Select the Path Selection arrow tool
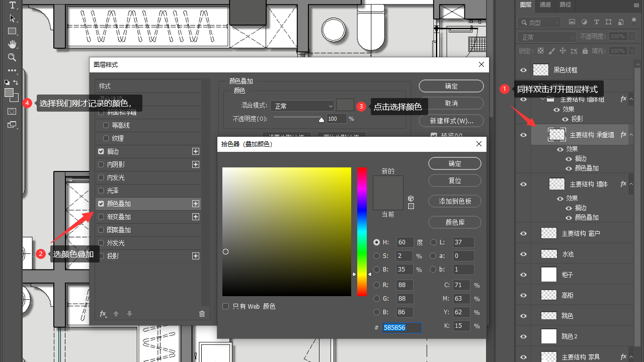The width and height of the screenshot is (644, 362). pos(12,18)
